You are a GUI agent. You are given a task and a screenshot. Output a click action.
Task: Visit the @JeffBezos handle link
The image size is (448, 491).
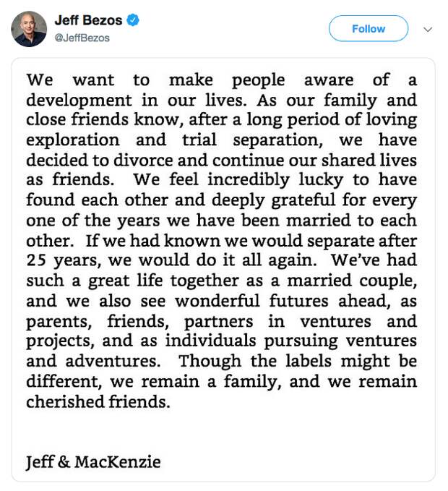82,38
